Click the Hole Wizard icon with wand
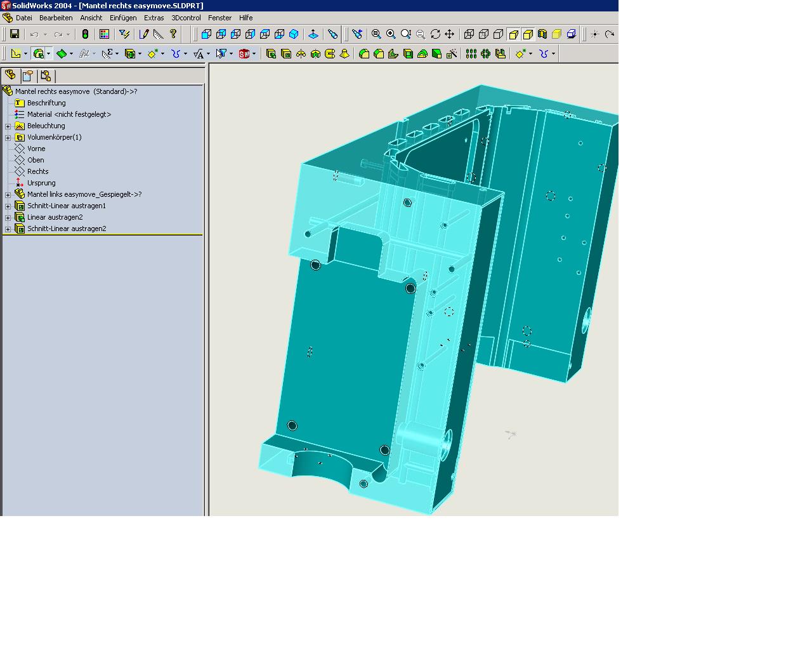Viewport: 812px width, 650px height. (452, 54)
